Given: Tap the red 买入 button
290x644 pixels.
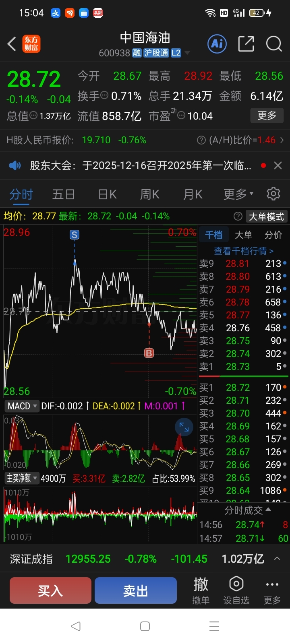Looking at the screenshot, I should (x=50, y=590).
